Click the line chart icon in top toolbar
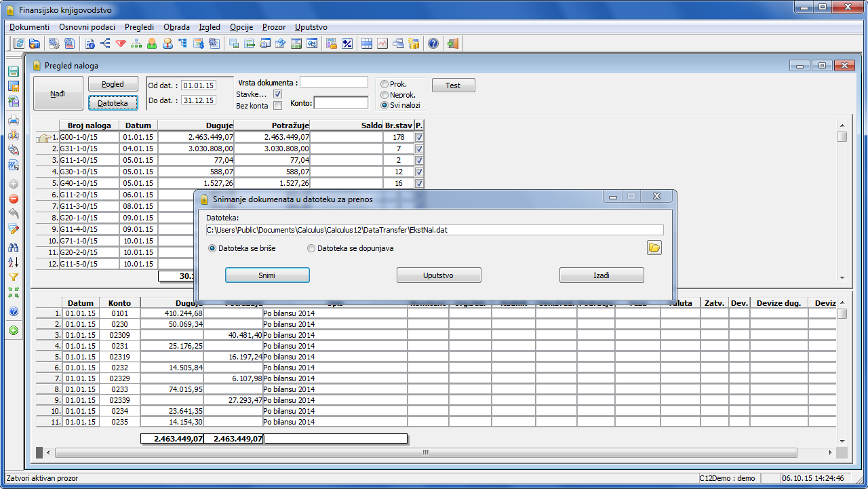The image size is (868, 489). pos(382,43)
